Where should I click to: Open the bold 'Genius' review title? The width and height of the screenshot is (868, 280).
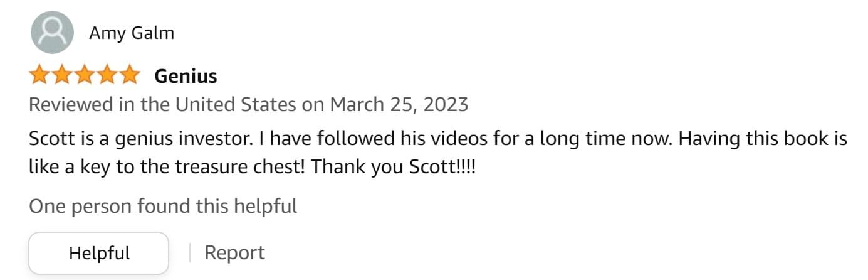point(186,76)
